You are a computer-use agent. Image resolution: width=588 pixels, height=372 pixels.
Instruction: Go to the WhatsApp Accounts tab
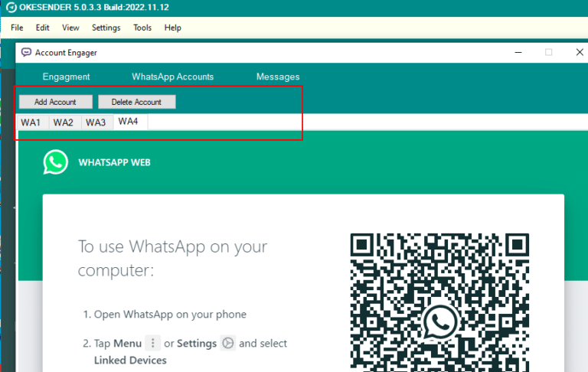172,77
